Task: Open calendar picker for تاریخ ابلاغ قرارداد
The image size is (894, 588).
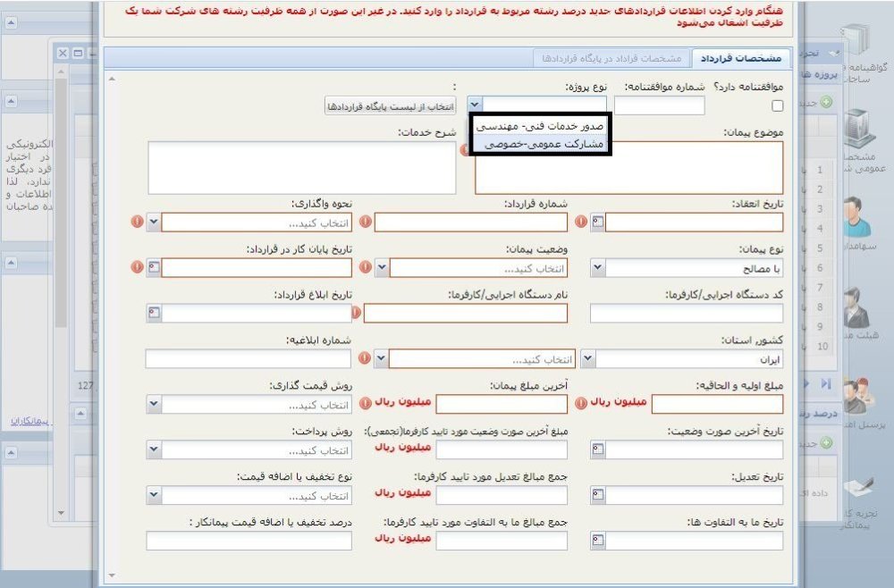Action: (154, 313)
